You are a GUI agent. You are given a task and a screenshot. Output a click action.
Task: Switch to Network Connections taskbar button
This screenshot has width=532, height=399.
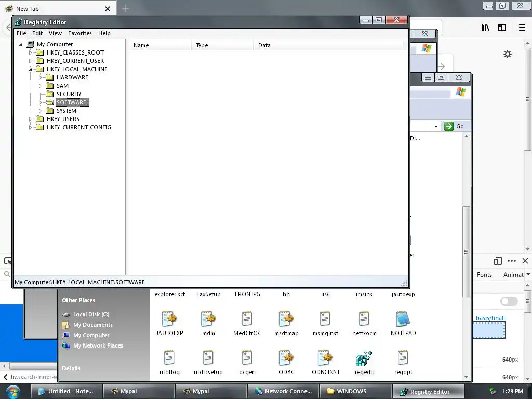[283, 391]
